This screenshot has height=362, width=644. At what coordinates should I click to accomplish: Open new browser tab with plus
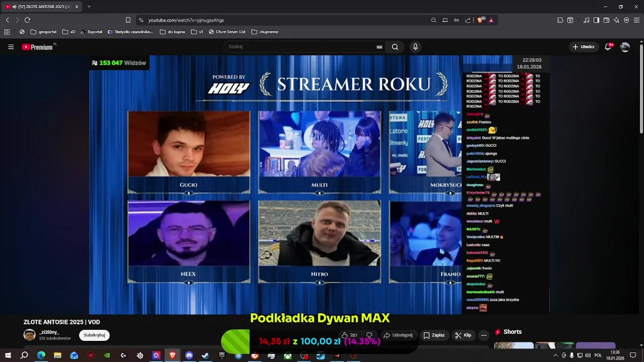click(x=89, y=7)
